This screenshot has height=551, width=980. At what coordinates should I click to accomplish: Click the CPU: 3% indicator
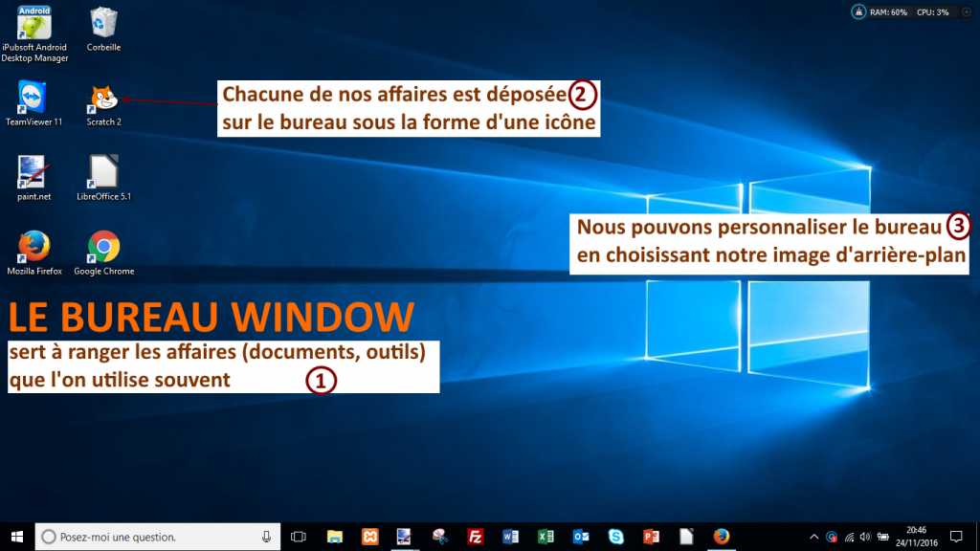tap(932, 11)
